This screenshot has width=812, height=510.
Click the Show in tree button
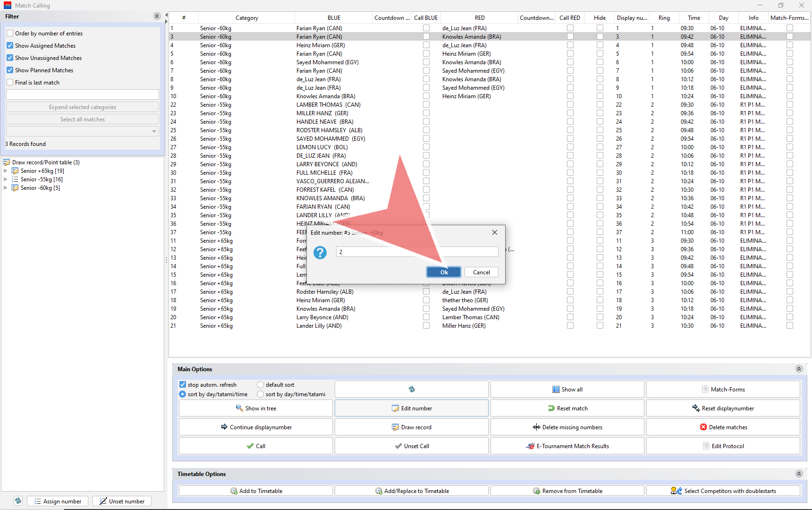255,408
